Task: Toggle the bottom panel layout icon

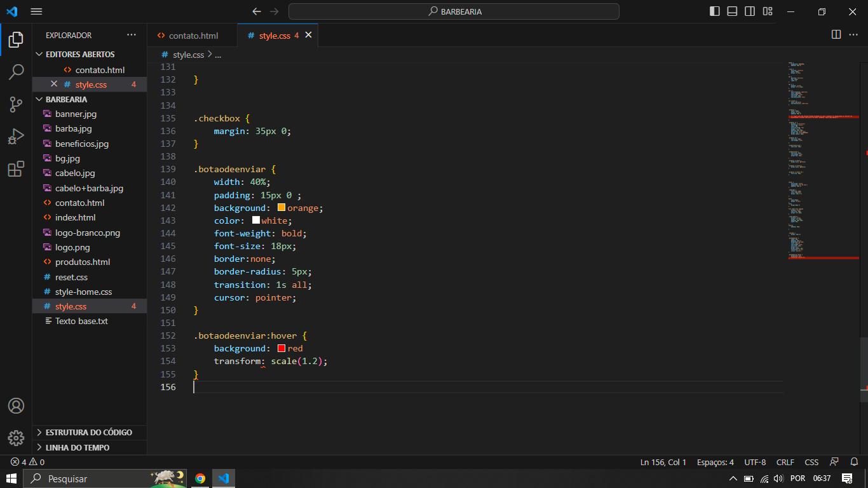Action: 732,11
